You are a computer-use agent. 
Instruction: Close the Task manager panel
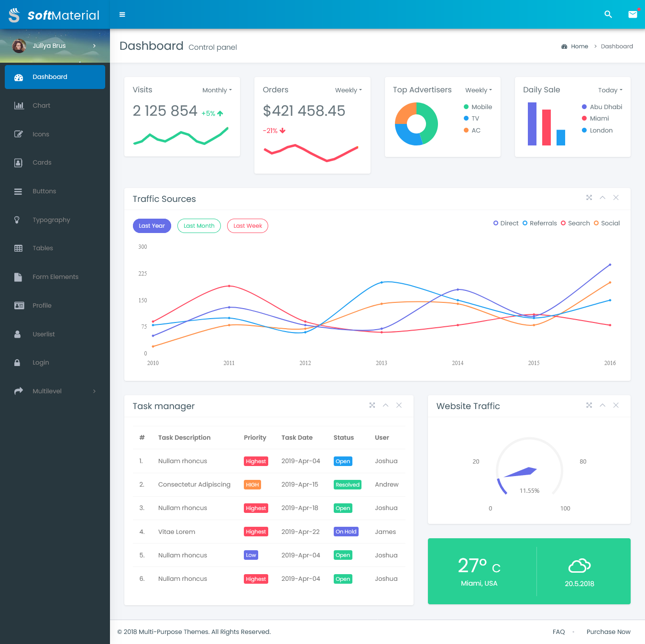(x=399, y=405)
